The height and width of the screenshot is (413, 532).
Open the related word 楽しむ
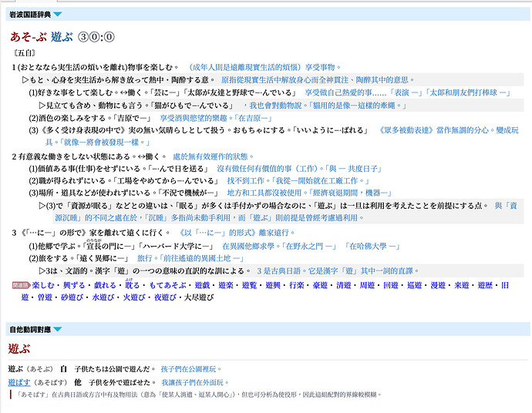coord(43,285)
